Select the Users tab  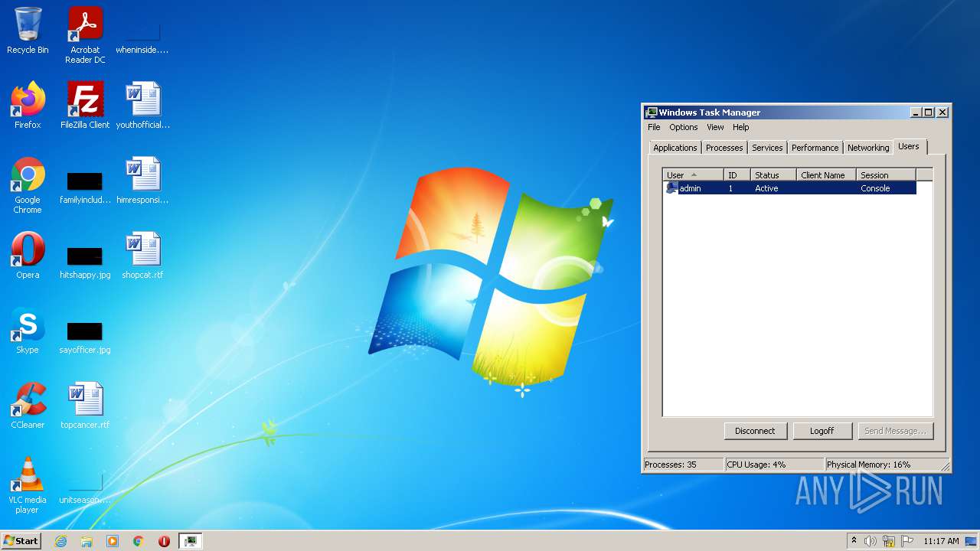909,146
